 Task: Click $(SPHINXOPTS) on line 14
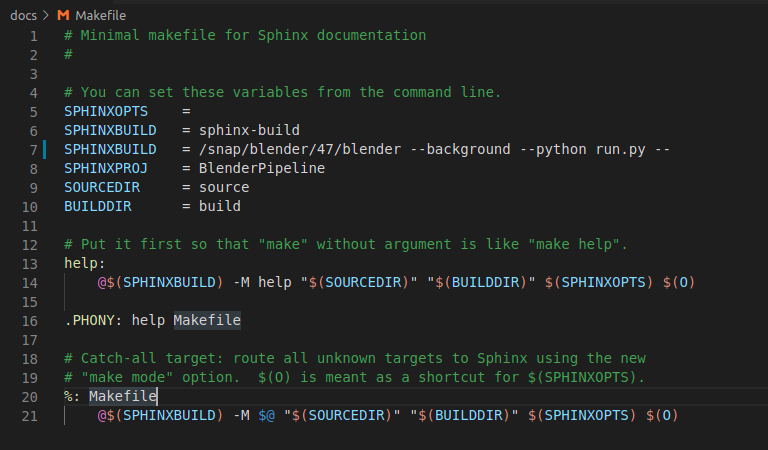pos(600,283)
